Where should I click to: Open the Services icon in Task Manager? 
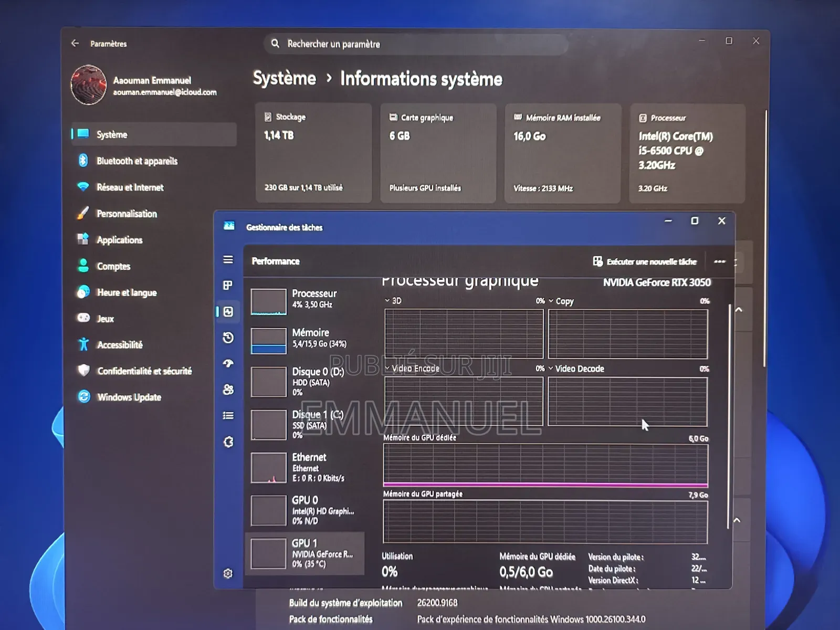pos(228,442)
